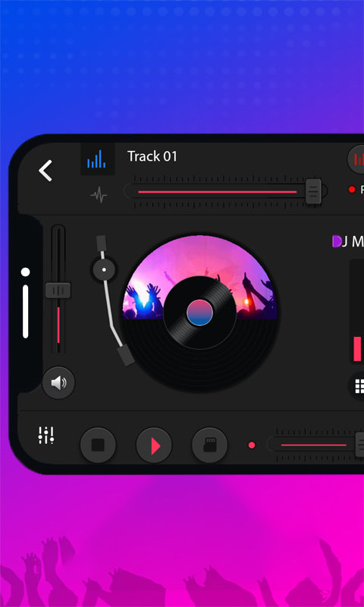Click the Track 01 pitch slider handle
The height and width of the screenshot is (607, 364).
313,191
